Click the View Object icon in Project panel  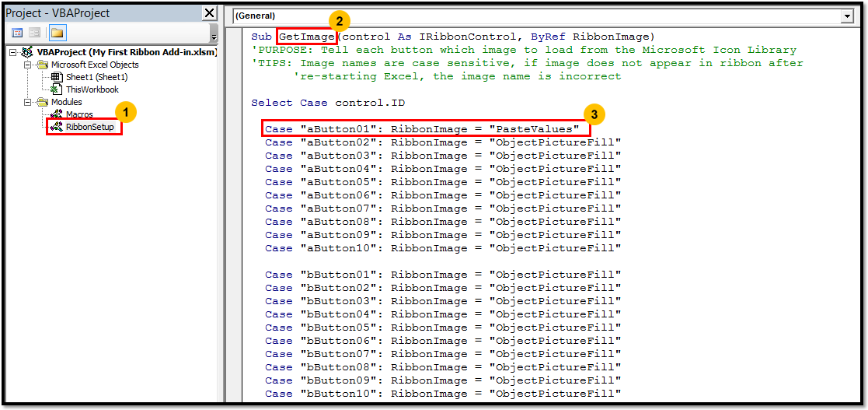pos(34,33)
